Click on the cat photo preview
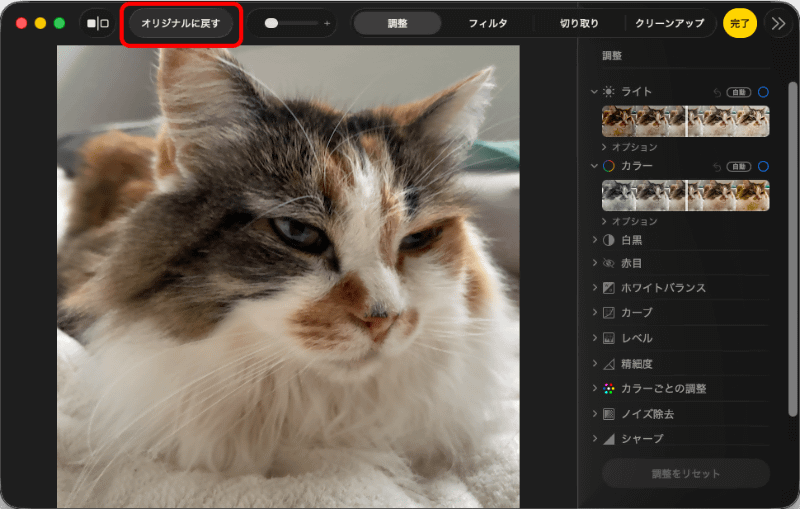Screen dimensions: 800x509 tap(288, 276)
